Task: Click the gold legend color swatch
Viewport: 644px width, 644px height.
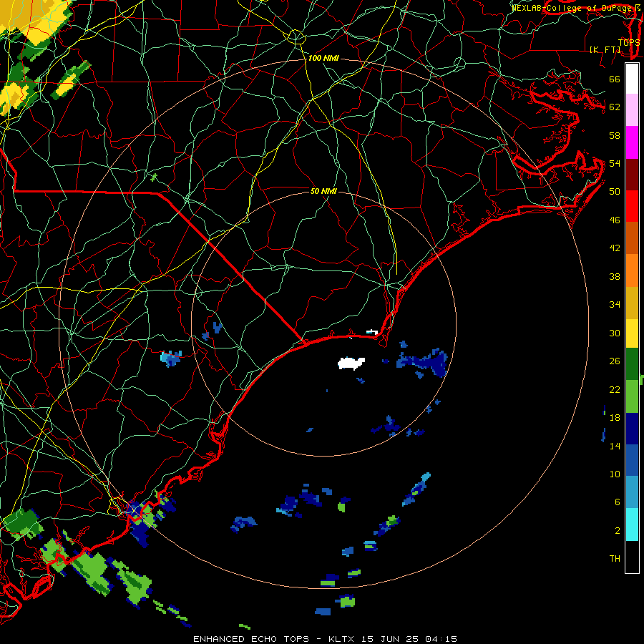Action: click(x=632, y=303)
